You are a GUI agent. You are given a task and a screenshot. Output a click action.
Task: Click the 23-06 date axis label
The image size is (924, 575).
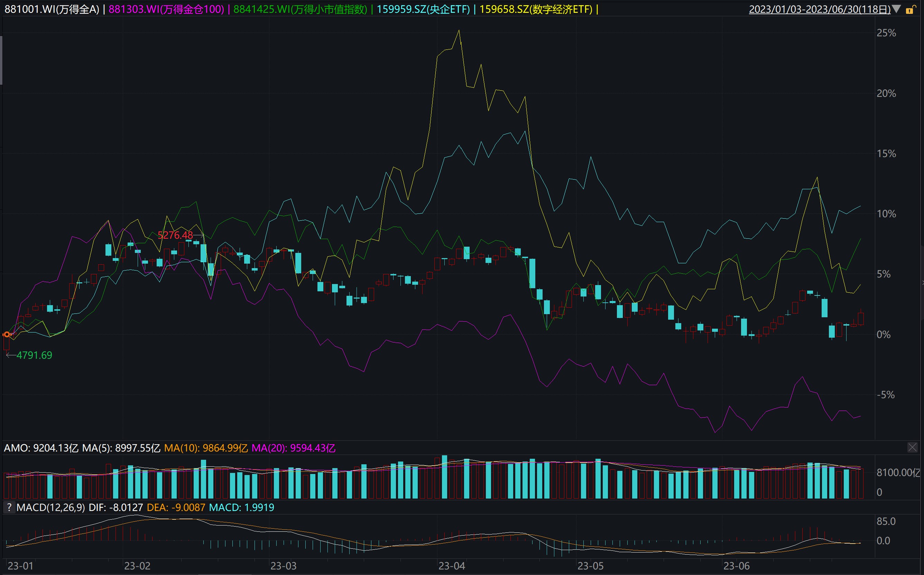point(736,566)
